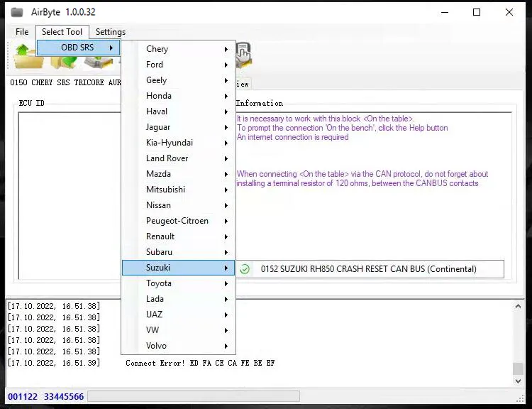Expand the Toyota submenu arrow
Viewport: 532px width, 409px height.
pyautogui.click(x=226, y=283)
